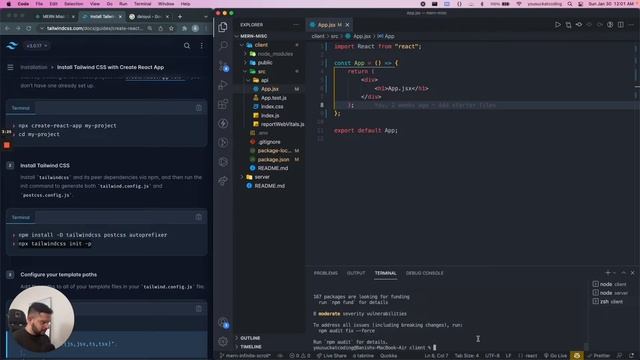Open Explorer more actions ellipsis
Image resolution: width=640 pixels, height=360 pixels.
[296, 25]
